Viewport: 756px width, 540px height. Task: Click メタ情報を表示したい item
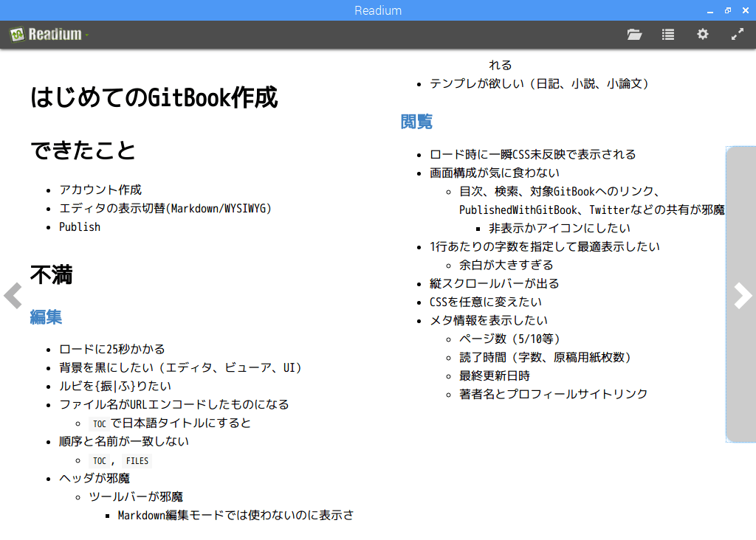point(489,320)
